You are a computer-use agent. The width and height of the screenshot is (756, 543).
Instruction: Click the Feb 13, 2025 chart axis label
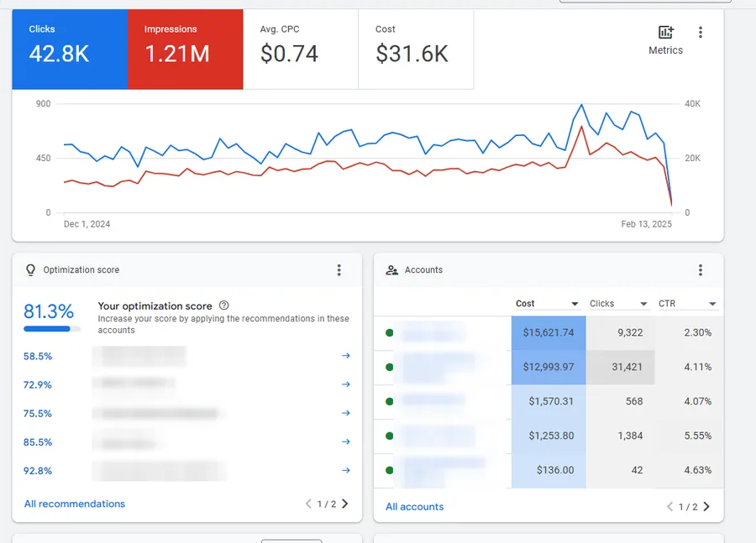point(646,224)
